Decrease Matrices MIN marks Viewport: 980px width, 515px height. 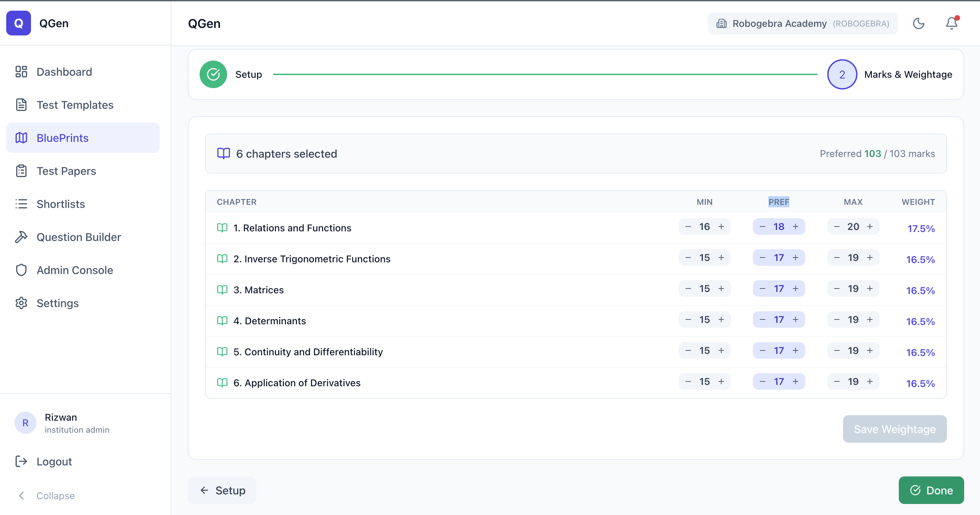(x=688, y=289)
